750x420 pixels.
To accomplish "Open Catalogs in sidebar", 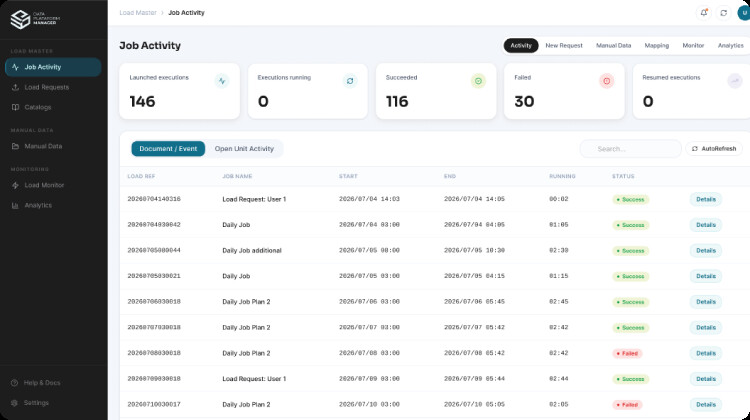I will click(x=53, y=107).
